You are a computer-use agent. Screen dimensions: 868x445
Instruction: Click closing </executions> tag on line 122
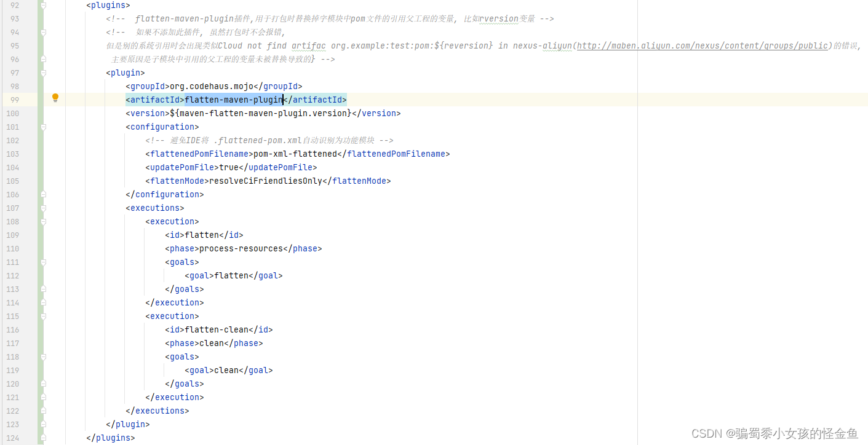click(x=157, y=411)
